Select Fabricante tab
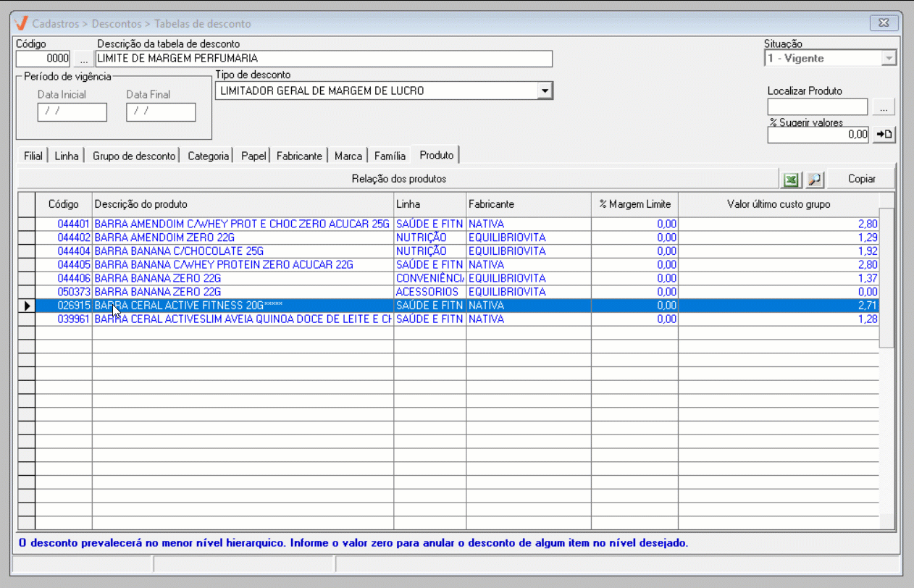This screenshot has width=914, height=588. [299, 156]
